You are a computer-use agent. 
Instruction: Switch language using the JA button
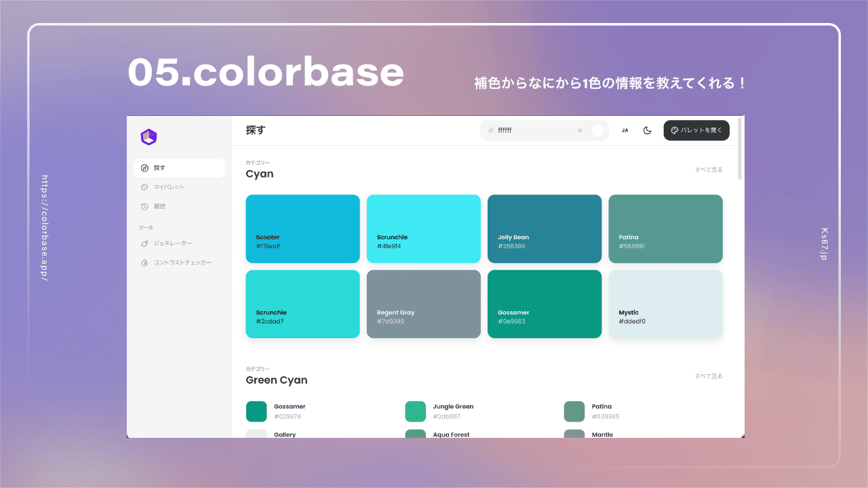point(625,130)
